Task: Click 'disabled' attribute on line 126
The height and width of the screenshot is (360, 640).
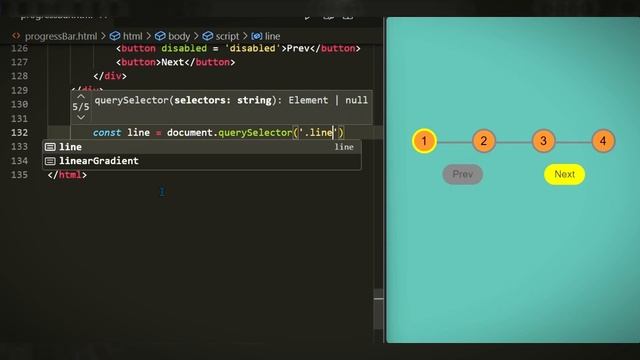Action: [x=184, y=48]
